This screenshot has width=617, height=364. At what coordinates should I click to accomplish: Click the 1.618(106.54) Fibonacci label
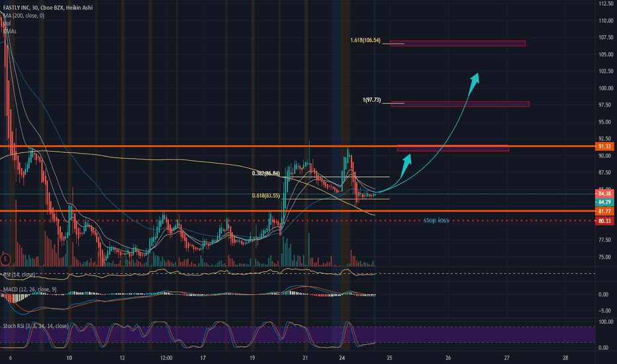click(365, 40)
